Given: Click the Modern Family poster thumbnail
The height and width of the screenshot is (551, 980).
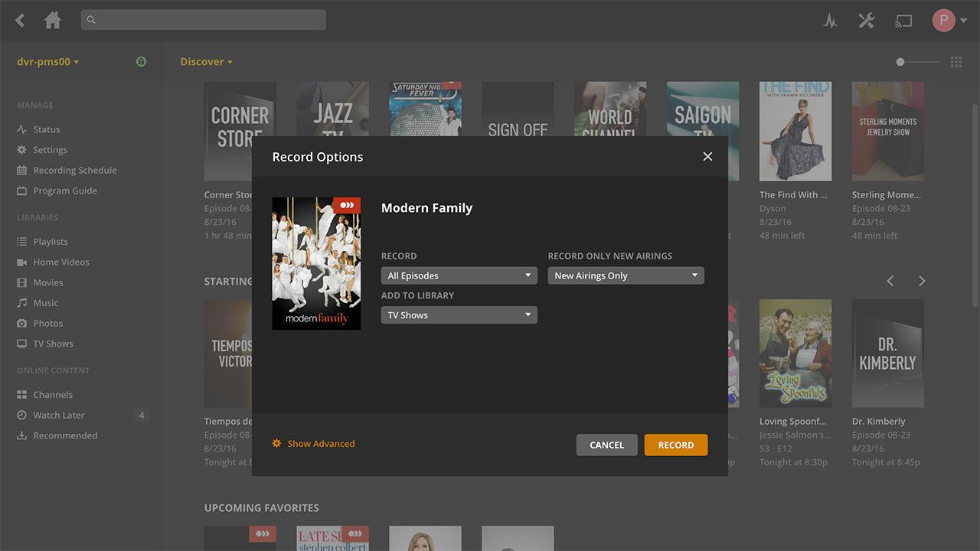Looking at the screenshot, I should coord(316,263).
